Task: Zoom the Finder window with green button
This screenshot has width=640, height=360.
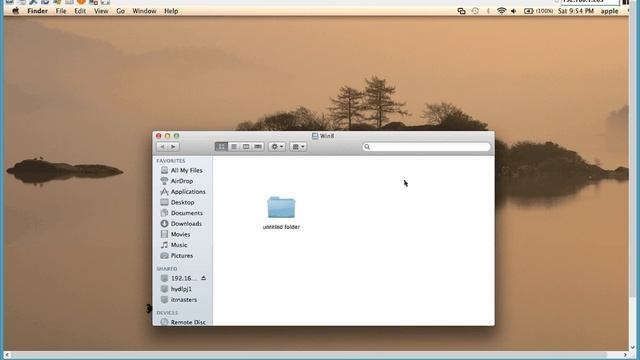Action: pyautogui.click(x=176, y=136)
